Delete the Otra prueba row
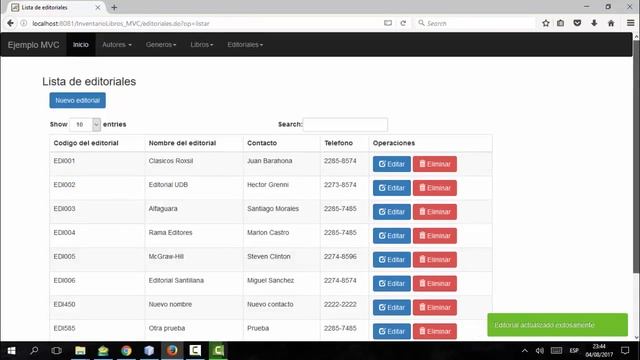This screenshot has width=640, height=360. click(x=435, y=331)
